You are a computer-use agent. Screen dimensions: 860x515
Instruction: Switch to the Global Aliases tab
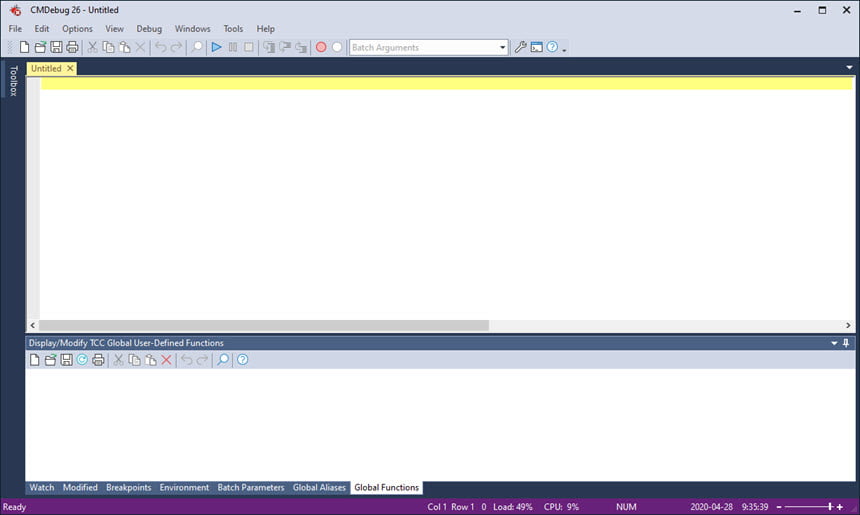pyautogui.click(x=319, y=488)
